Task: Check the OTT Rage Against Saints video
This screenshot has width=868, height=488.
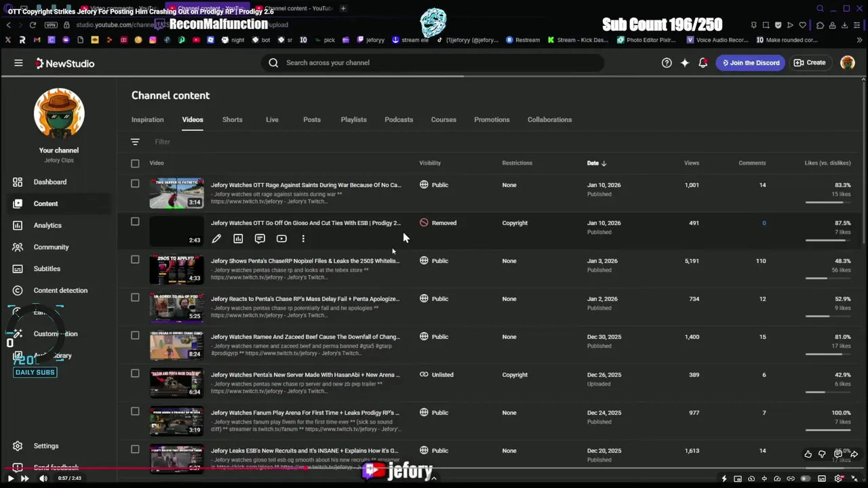Action: coord(135,184)
